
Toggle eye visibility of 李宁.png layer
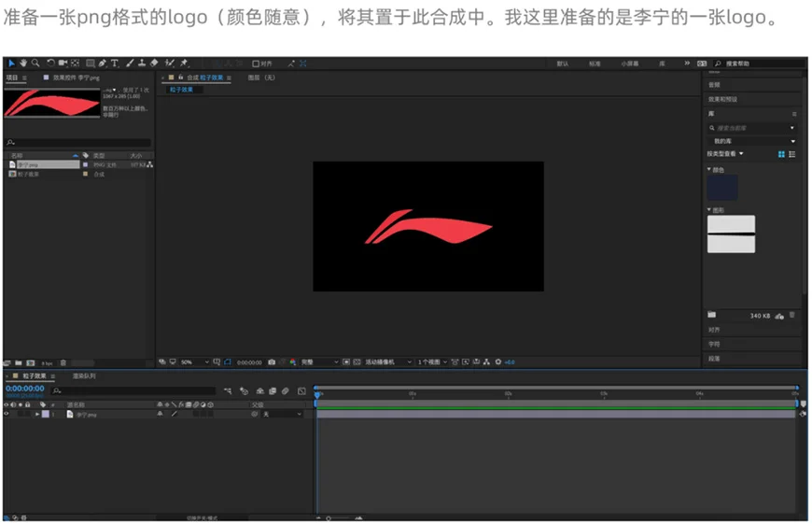(x=7, y=414)
